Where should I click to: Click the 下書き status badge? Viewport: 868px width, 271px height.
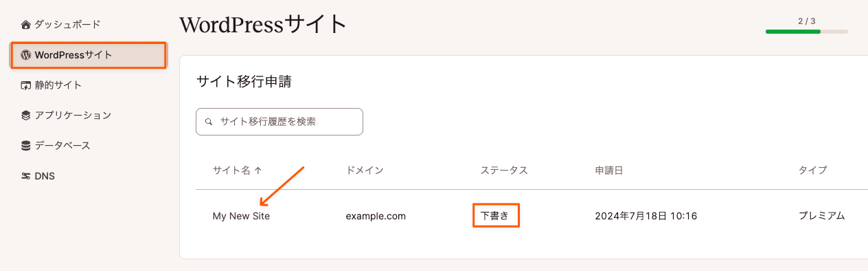pos(494,215)
